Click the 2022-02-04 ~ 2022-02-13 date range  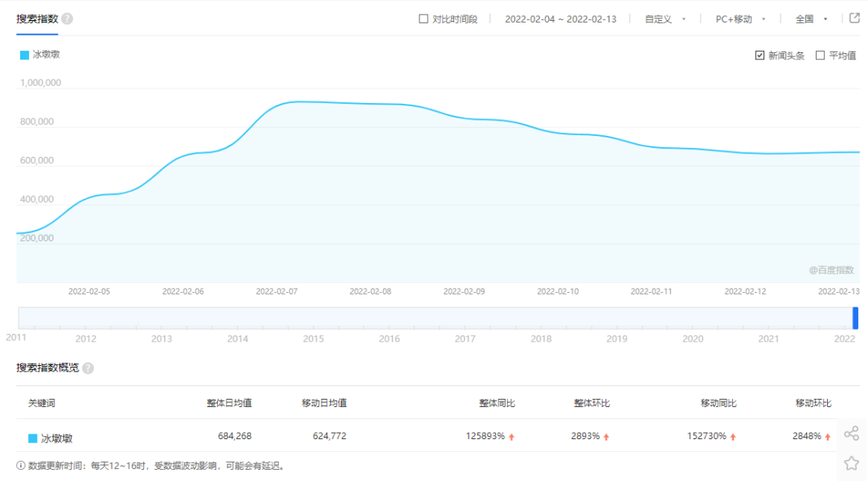coord(560,18)
